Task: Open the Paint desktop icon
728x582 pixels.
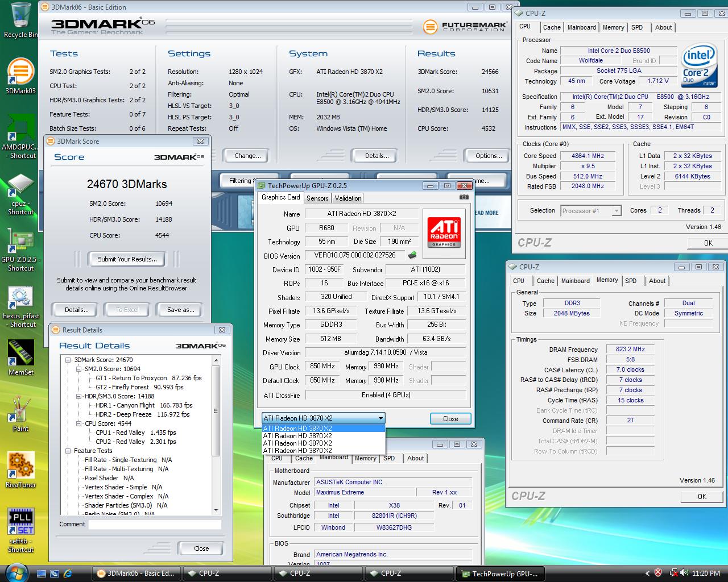Action: tap(20, 415)
